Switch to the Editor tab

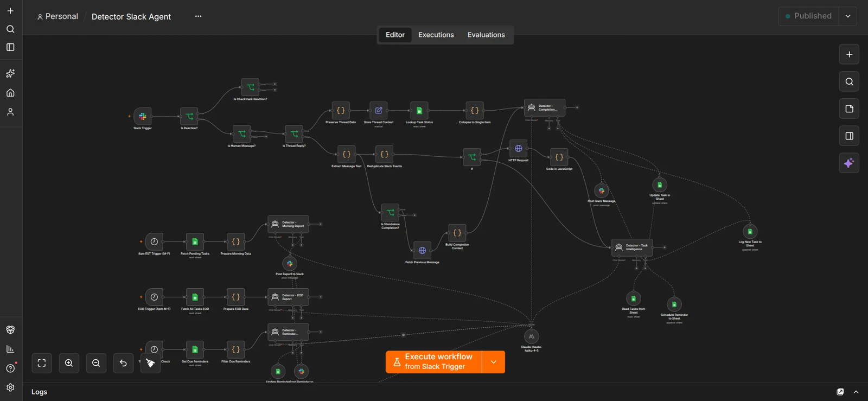[395, 35]
